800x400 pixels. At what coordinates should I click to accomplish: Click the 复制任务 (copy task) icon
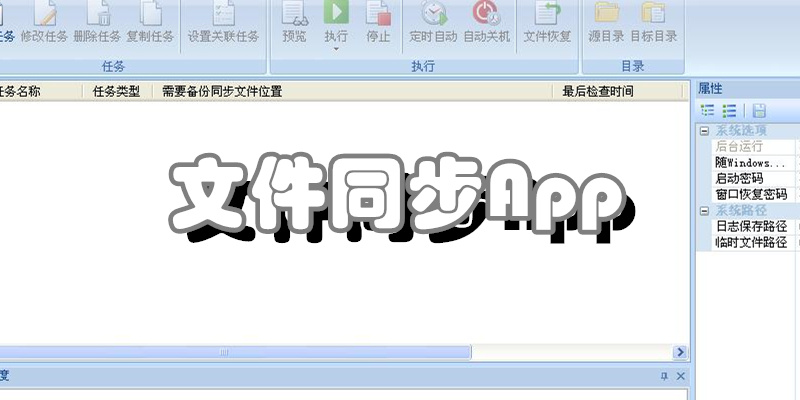[x=151, y=13]
